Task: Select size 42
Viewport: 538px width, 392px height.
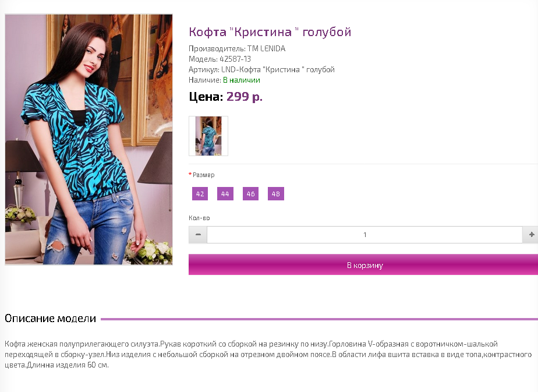Action: coord(200,194)
